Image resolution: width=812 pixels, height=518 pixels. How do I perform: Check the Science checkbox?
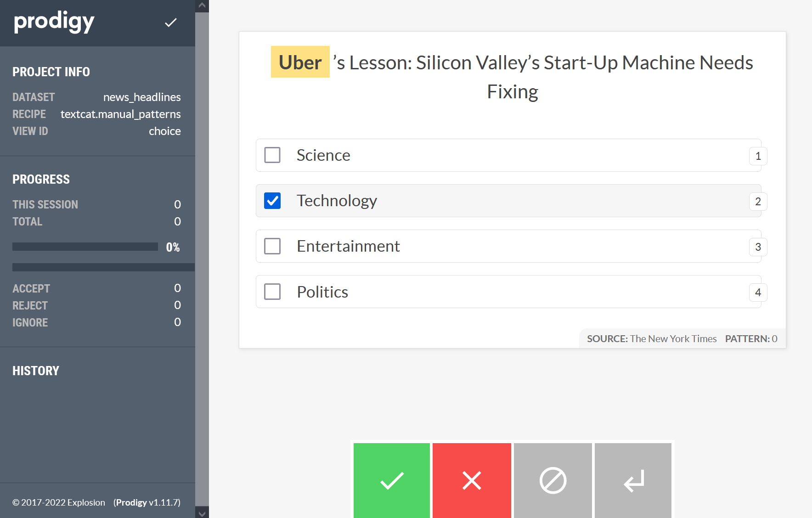coord(272,155)
